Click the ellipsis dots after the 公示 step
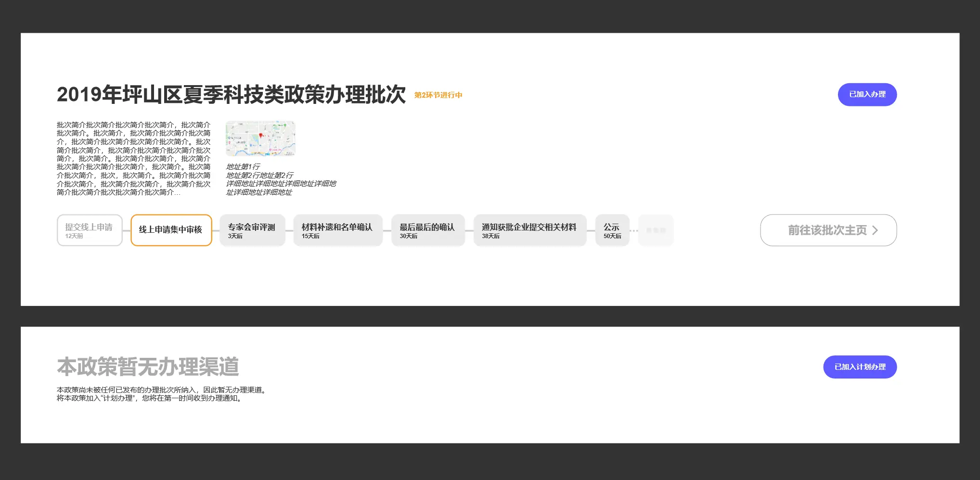 tap(634, 231)
